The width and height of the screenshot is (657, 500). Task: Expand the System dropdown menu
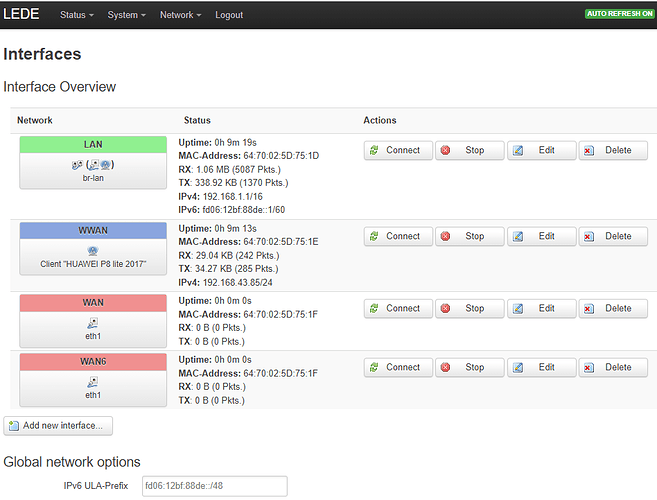tap(126, 15)
